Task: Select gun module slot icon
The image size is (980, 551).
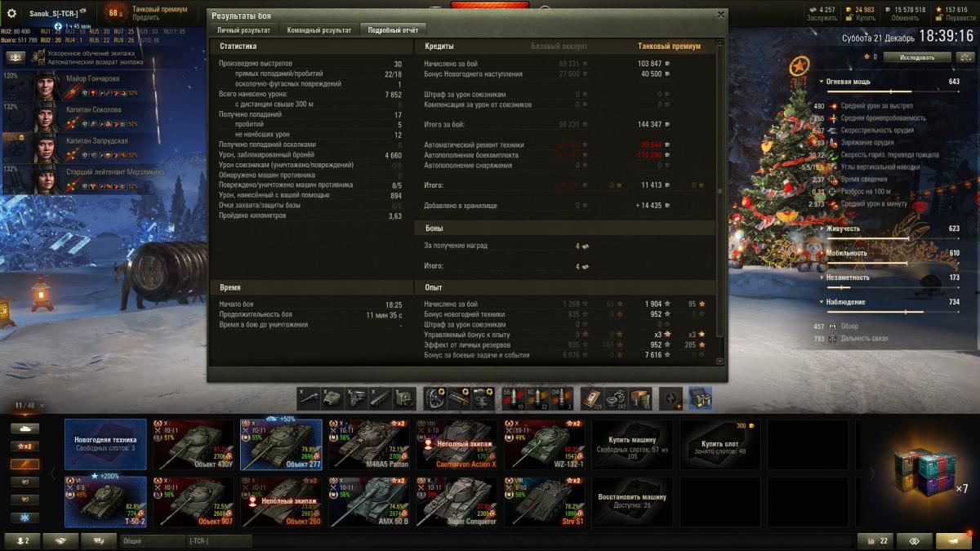Action: click(x=309, y=398)
